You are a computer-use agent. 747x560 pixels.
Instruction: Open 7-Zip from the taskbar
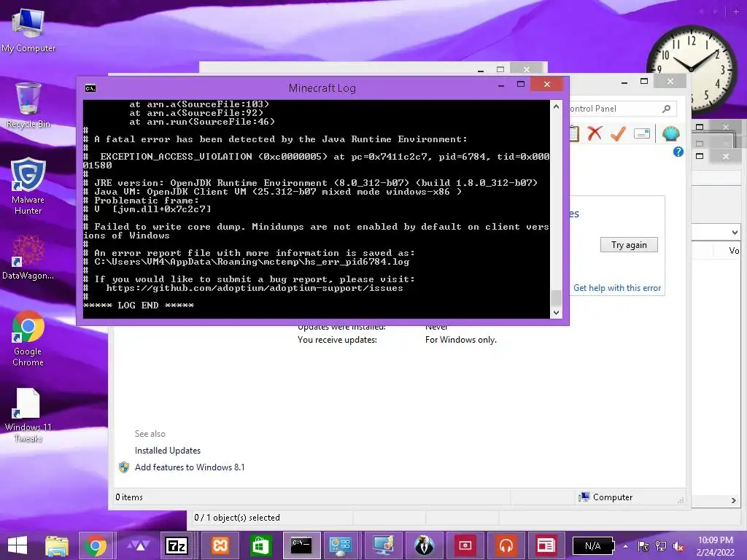tap(177, 545)
